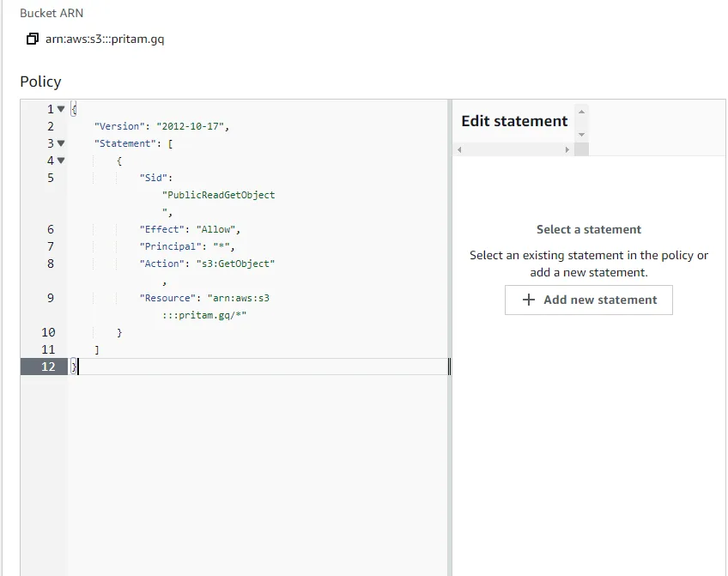Viewport: 728px width, 576px height.
Task: Click the Bucket ARN label
Action: point(52,13)
